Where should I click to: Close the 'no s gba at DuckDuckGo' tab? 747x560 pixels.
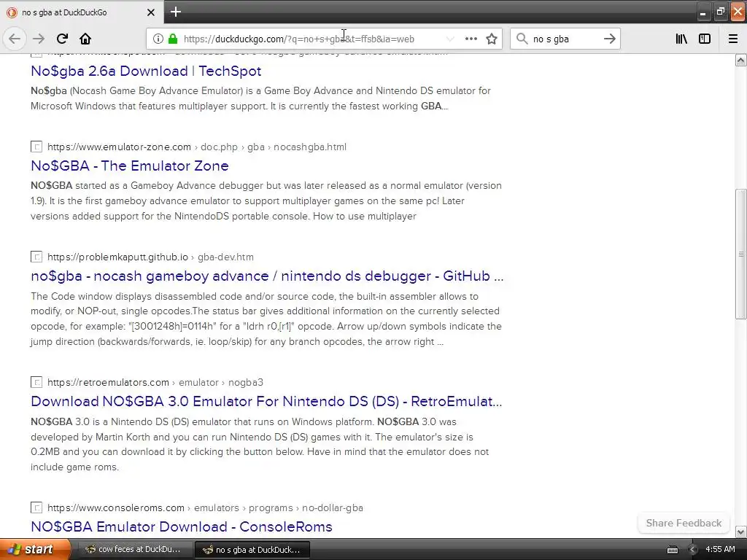tap(150, 12)
